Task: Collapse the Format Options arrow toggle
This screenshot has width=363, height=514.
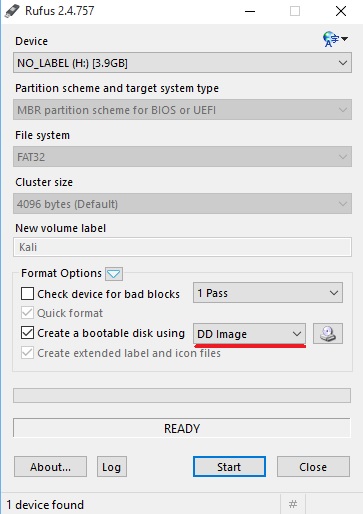Action: click(114, 274)
